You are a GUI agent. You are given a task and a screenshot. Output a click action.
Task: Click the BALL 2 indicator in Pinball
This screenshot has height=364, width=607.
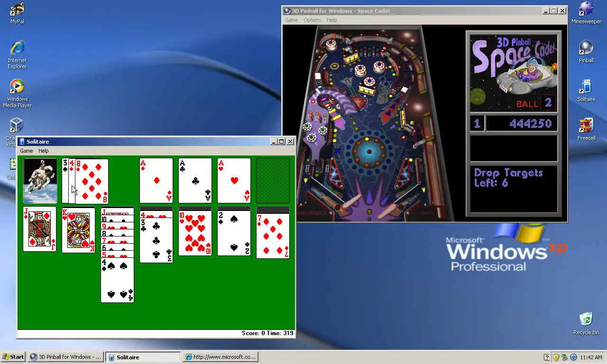click(536, 103)
